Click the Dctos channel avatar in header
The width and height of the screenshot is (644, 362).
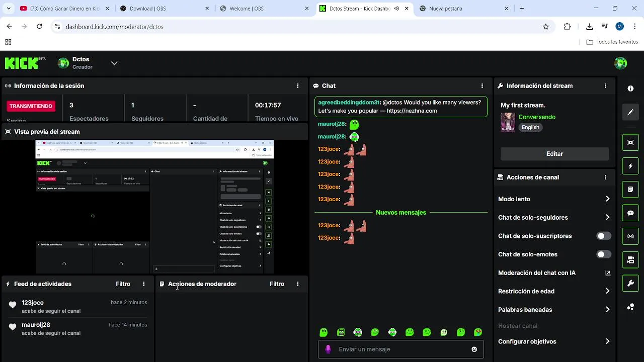pos(63,63)
